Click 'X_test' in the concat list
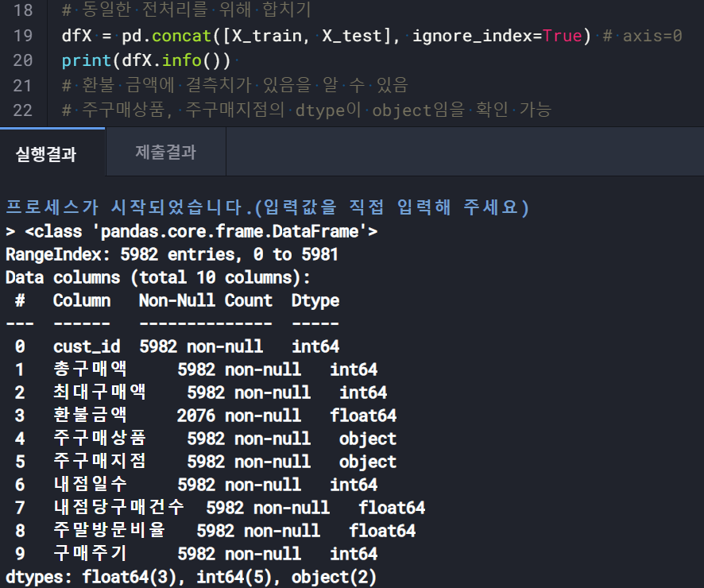Screen dimensions: 704x588 coord(352,36)
